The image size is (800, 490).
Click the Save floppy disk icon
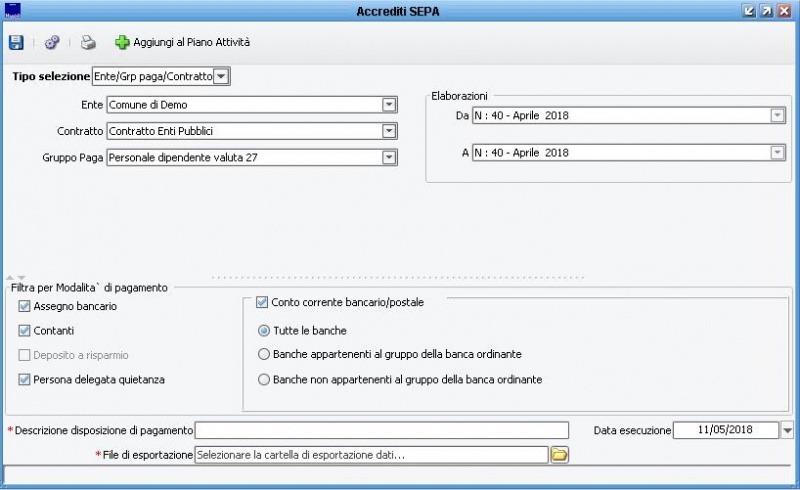[16, 42]
